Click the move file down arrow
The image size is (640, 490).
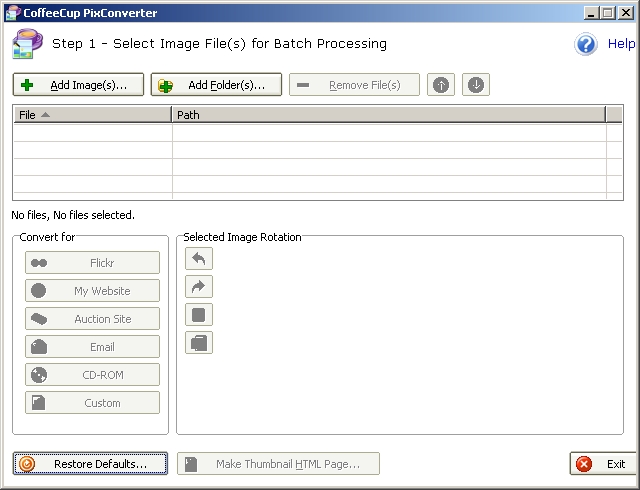[x=476, y=85]
